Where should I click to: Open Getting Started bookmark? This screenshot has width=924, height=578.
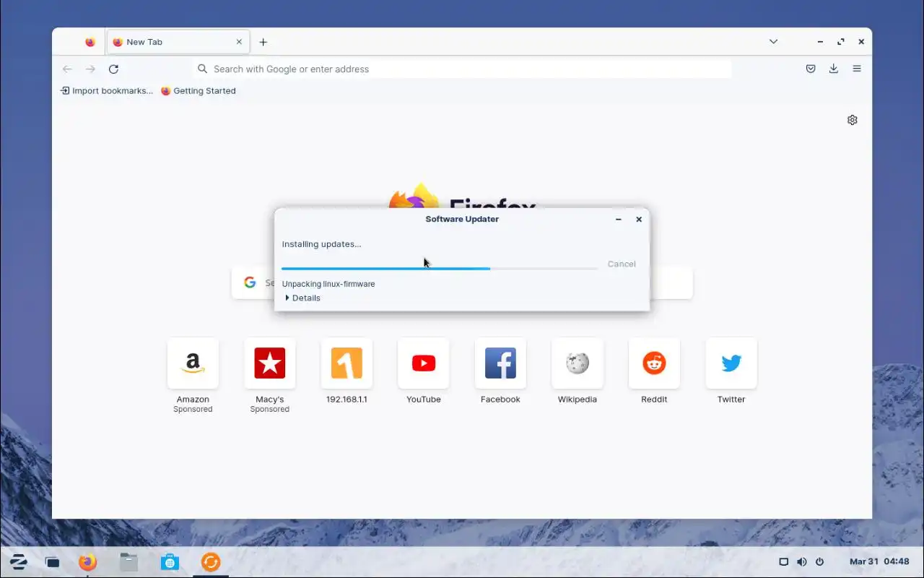coord(199,91)
